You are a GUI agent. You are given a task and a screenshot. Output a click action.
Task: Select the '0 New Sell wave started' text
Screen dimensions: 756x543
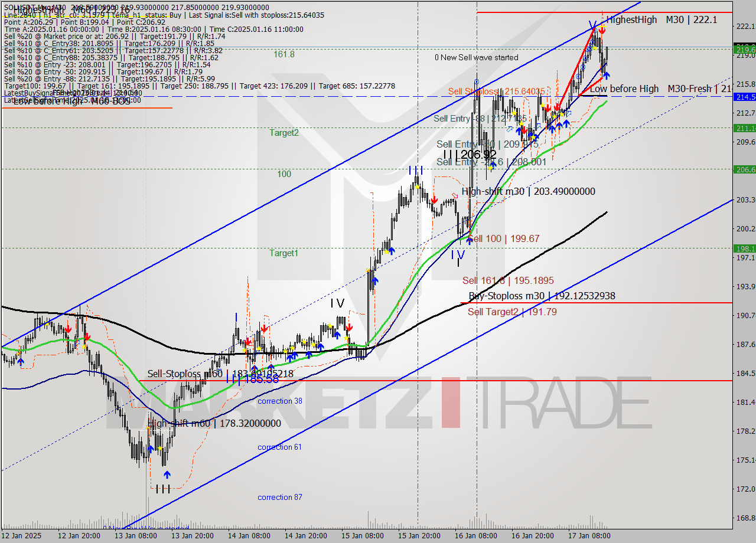(x=476, y=57)
